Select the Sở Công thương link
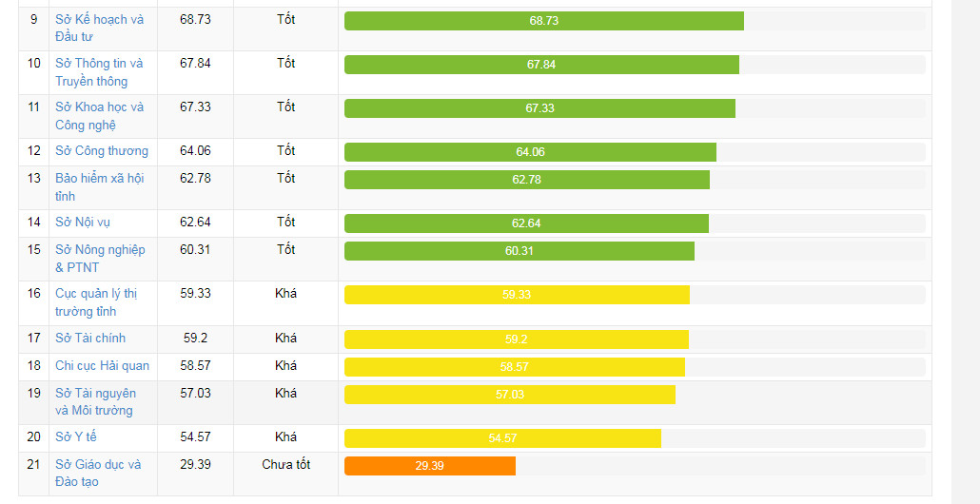 coord(102,150)
